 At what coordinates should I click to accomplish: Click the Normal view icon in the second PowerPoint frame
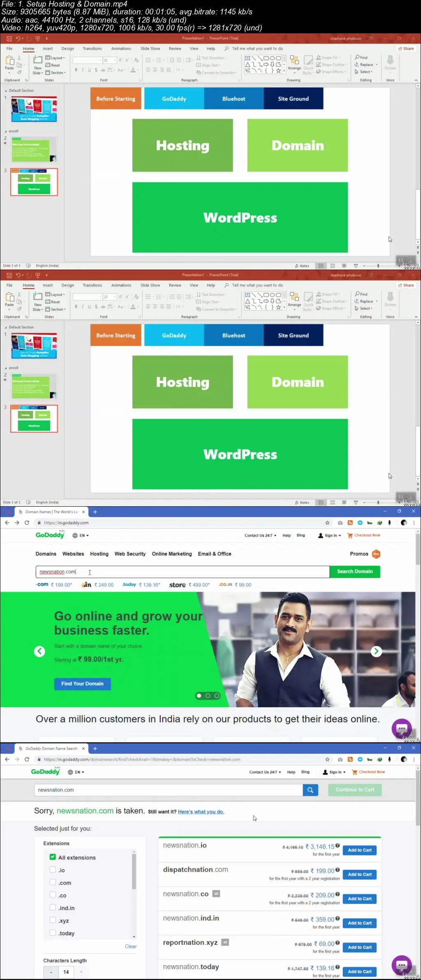pos(321,503)
